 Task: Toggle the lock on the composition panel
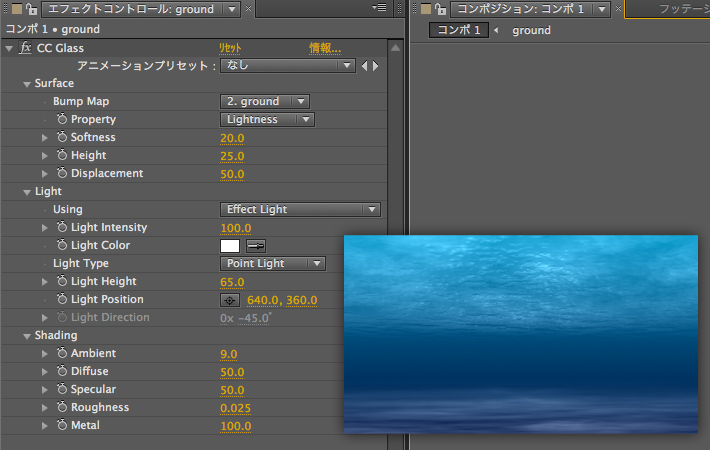pos(440,9)
